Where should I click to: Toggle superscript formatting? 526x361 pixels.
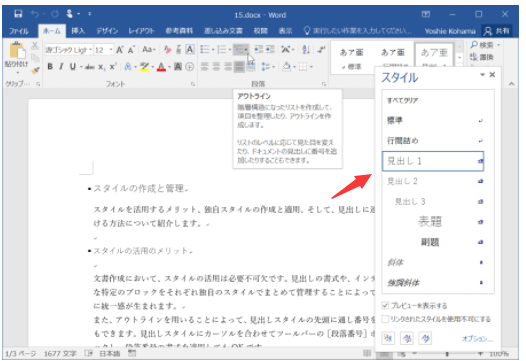(113, 66)
